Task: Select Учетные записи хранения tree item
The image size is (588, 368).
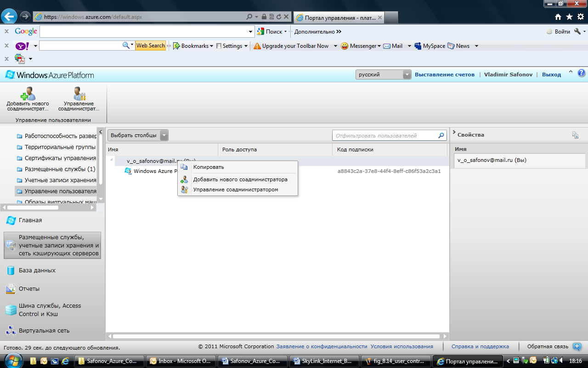Action: (60, 180)
